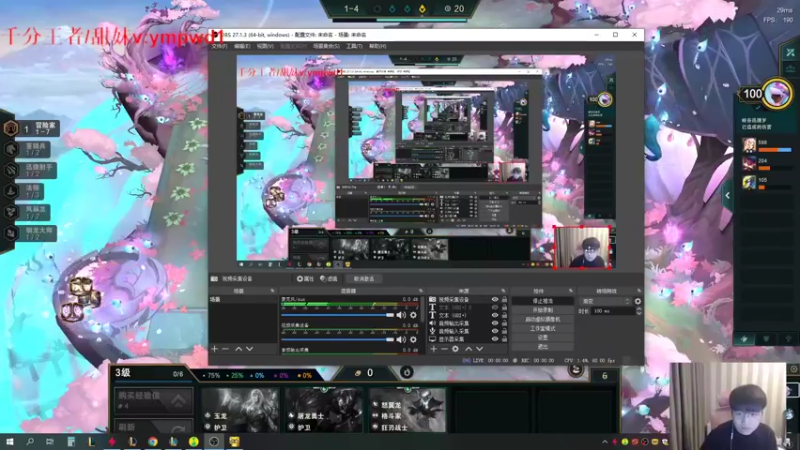The image size is (800, 450).
Task: Click the exit 退出 button in OBS
Action: pos(542,347)
